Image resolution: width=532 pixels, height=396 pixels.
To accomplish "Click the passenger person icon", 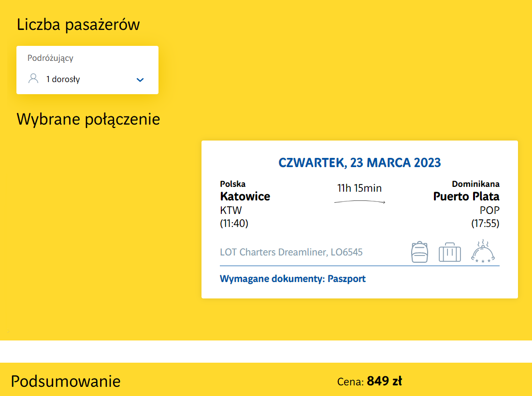I will (x=33, y=79).
